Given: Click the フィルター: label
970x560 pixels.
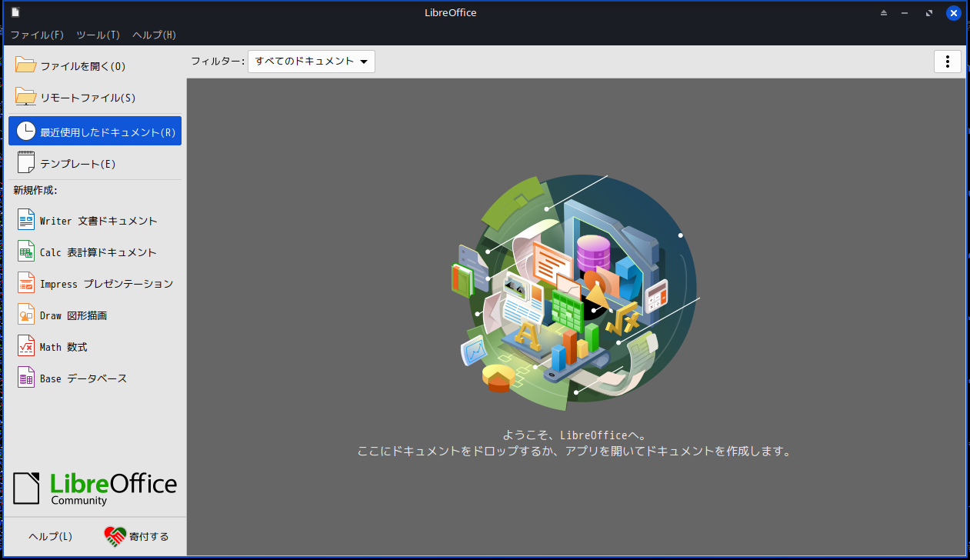Looking at the screenshot, I should 218,62.
